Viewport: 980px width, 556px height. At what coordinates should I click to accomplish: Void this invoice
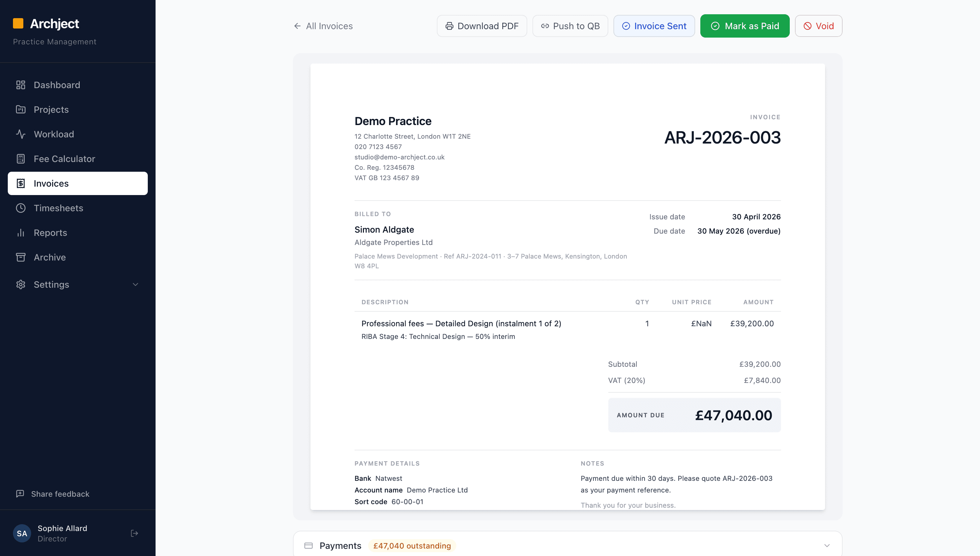tap(818, 26)
